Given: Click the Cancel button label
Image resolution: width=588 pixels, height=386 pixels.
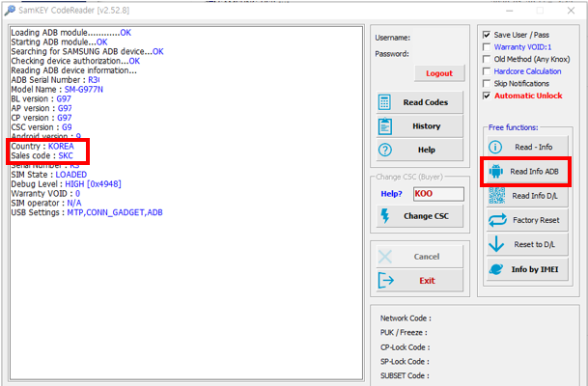Looking at the screenshot, I should pos(427,257).
